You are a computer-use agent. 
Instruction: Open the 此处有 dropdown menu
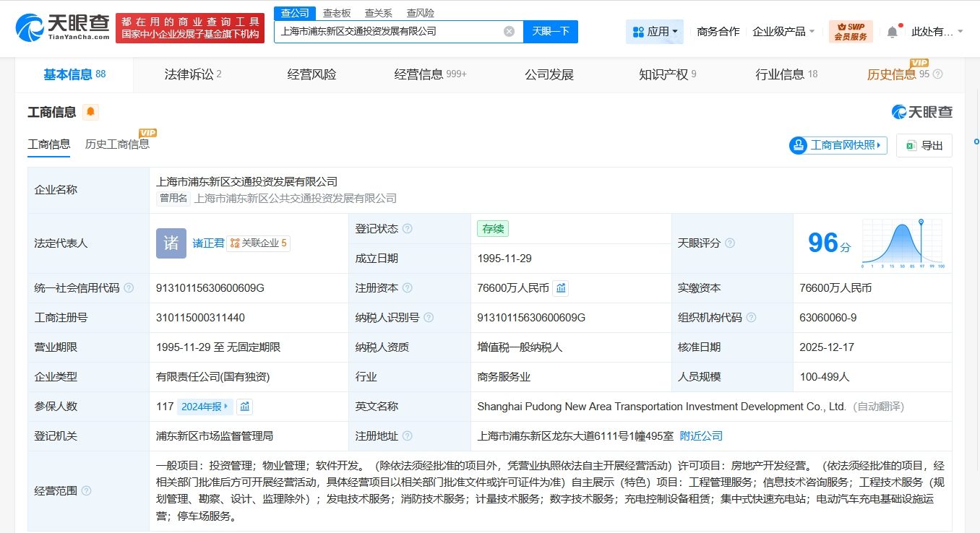(932, 31)
